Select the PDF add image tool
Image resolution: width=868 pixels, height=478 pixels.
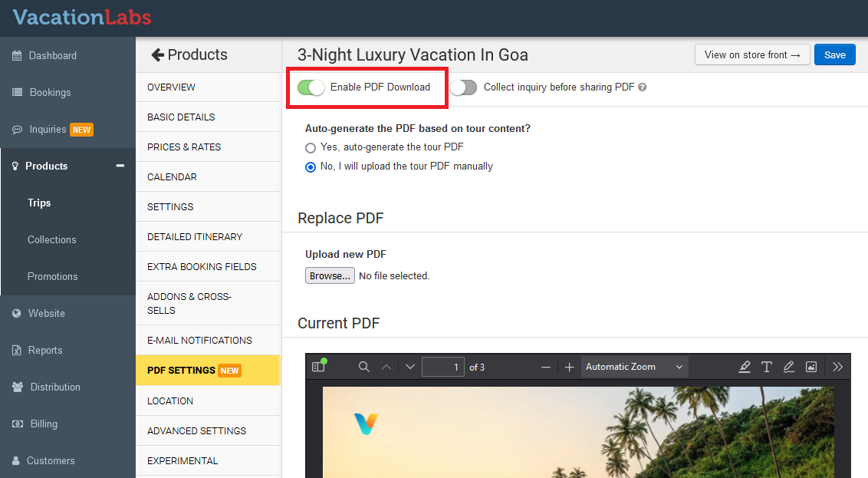(x=811, y=367)
